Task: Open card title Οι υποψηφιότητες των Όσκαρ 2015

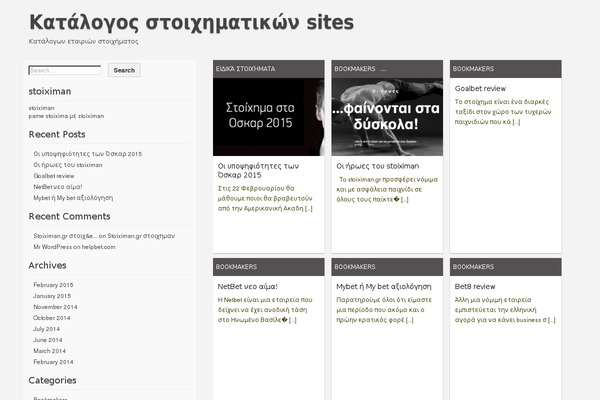Action: pyautogui.click(x=258, y=170)
